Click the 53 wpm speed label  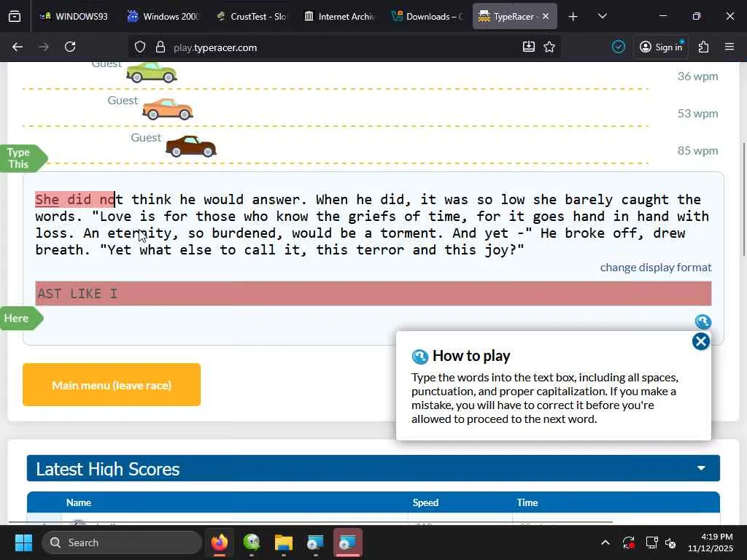[x=697, y=113]
